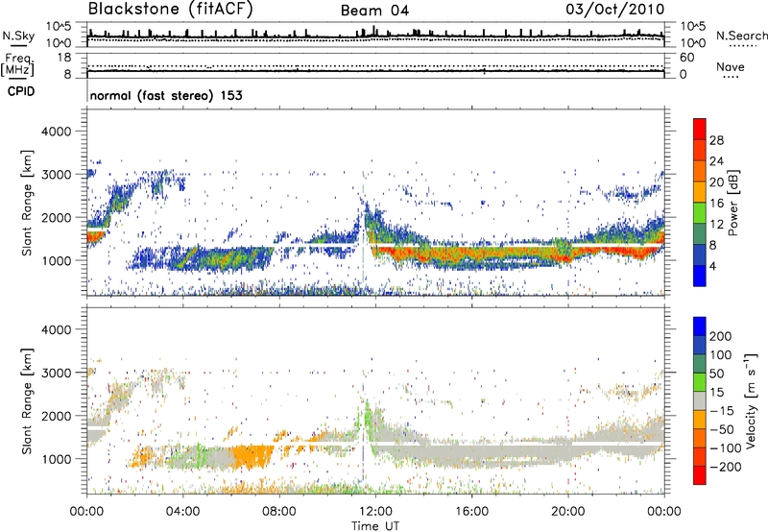Click the N.Sky legend label

pyautogui.click(x=18, y=36)
